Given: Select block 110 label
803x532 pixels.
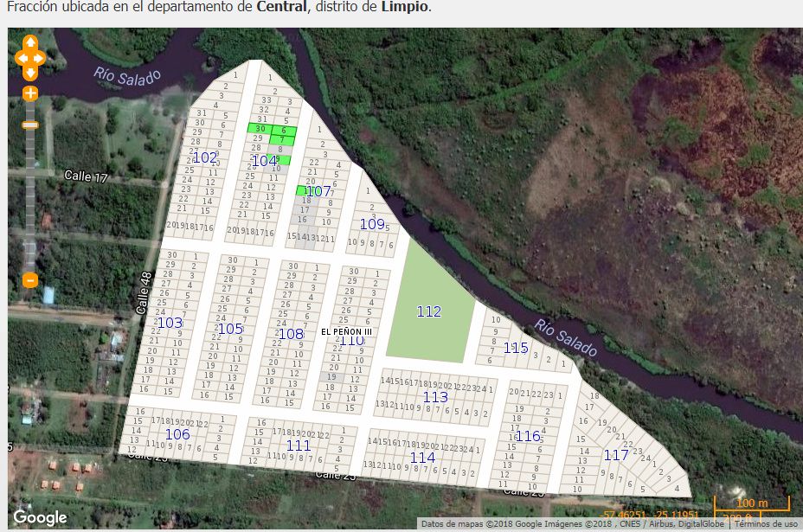Looking at the screenshot, I should [352, 341].
